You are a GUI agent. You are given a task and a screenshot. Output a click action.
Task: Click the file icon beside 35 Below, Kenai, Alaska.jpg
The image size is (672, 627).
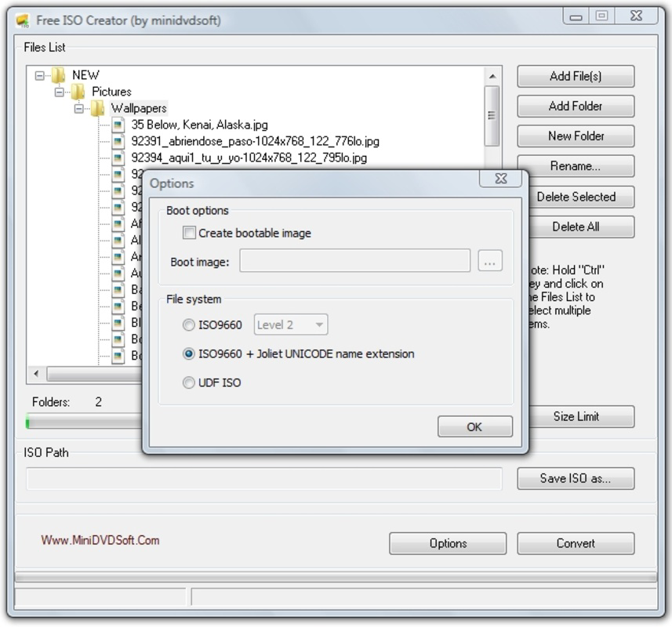click(x=119, y=125)
